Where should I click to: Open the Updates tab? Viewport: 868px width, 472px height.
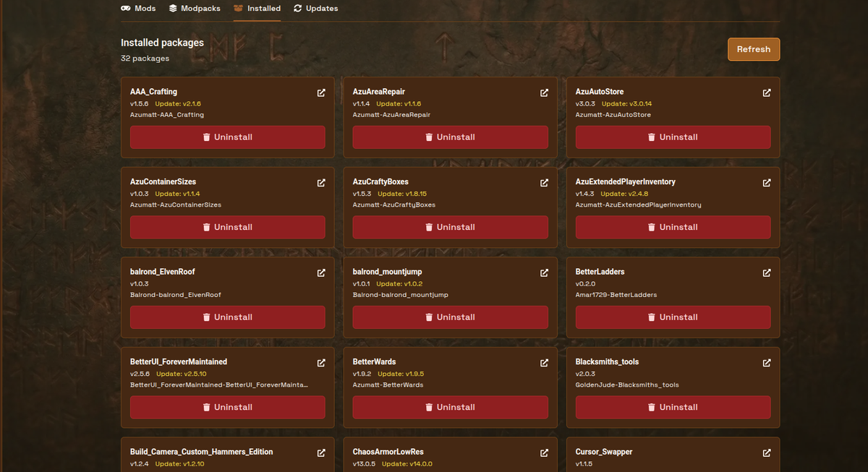[x=316, y=9]
